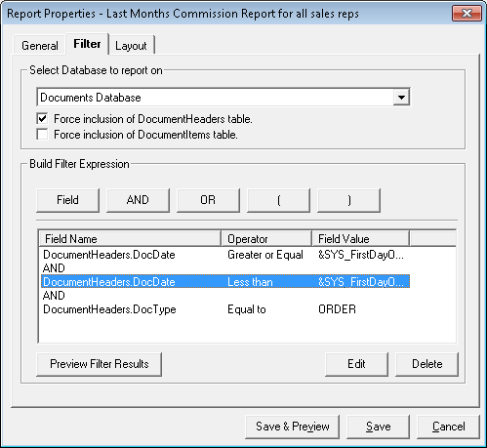Add a closing parenthesis to expression
487x448 pixels.
coord(348,200)
